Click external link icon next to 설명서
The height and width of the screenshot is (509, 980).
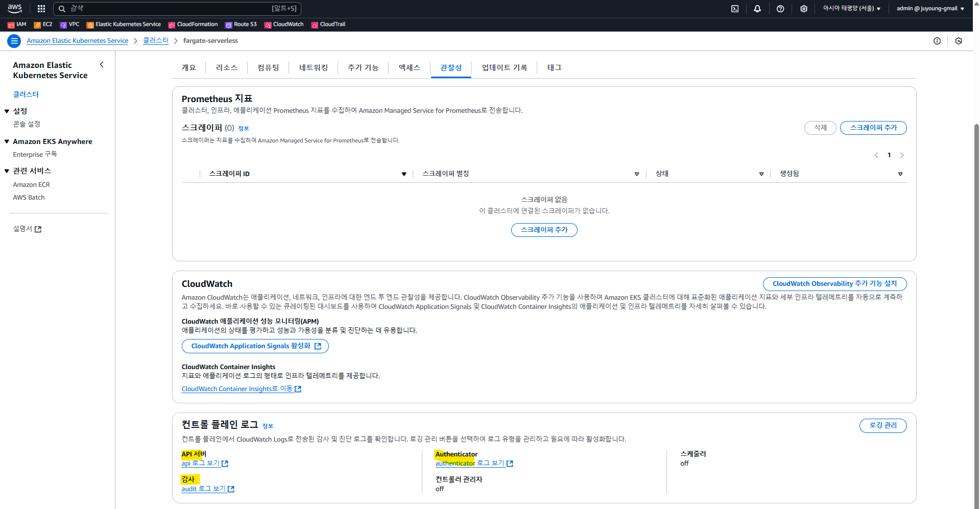38,229
